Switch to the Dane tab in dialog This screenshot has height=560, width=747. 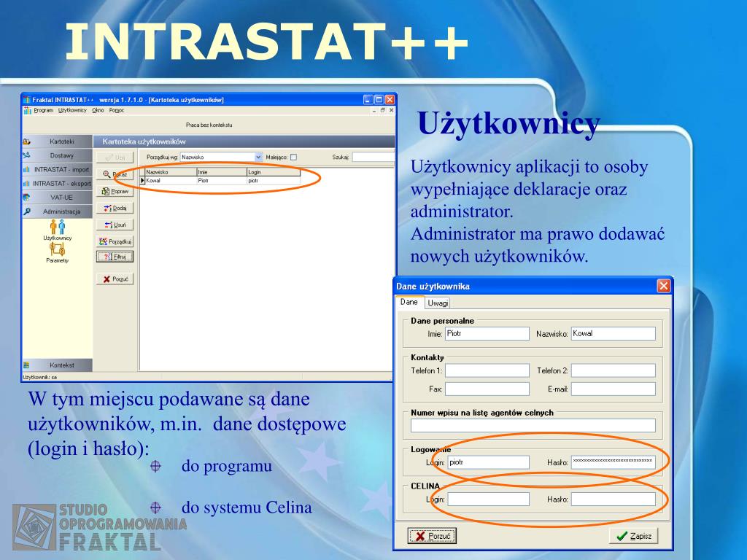[409, 302]
